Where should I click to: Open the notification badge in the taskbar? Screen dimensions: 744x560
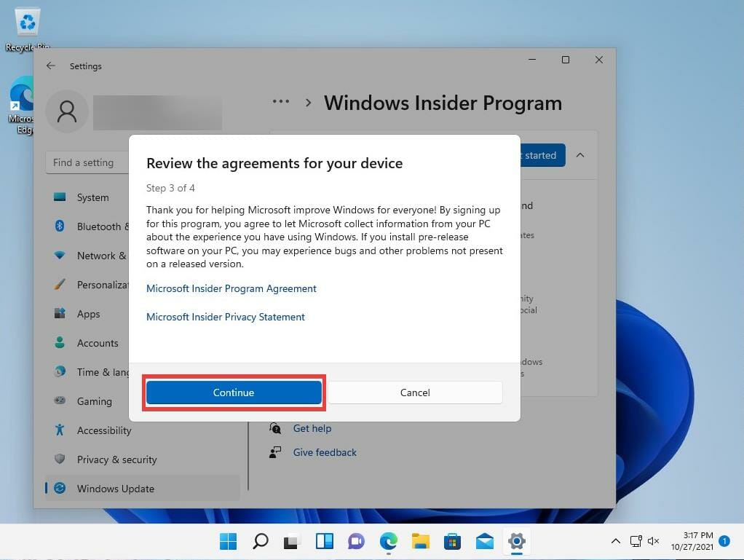724,541
